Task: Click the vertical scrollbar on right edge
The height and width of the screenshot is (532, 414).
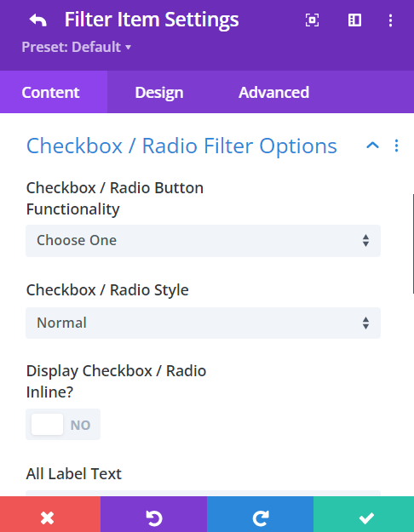Action: pos(413,243)
